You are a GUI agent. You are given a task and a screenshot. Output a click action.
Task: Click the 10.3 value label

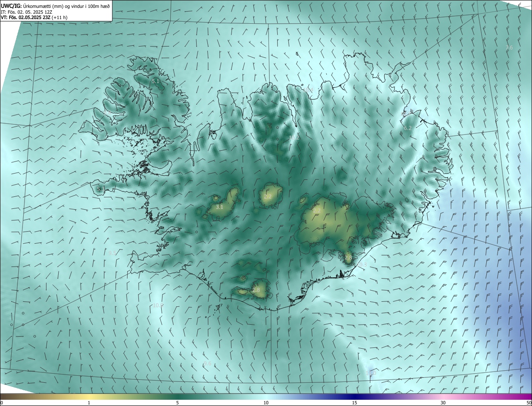(362, 264)
